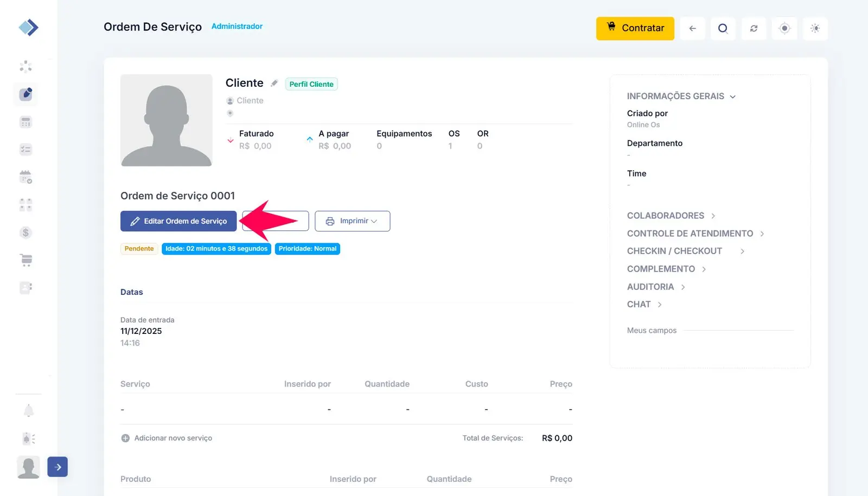This screenshot has height=496, width=868.
Task: Expand the COLABORADORES section
Action: (x=671, y=216)
